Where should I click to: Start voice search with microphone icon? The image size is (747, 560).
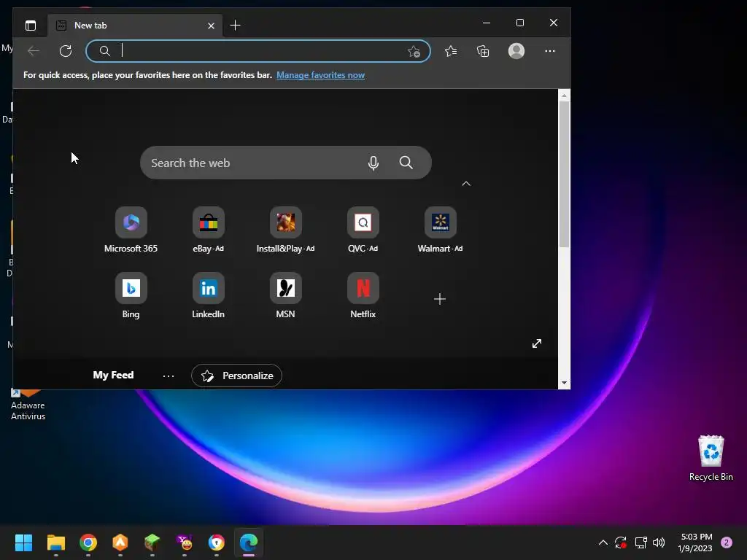tap(373, 163)
